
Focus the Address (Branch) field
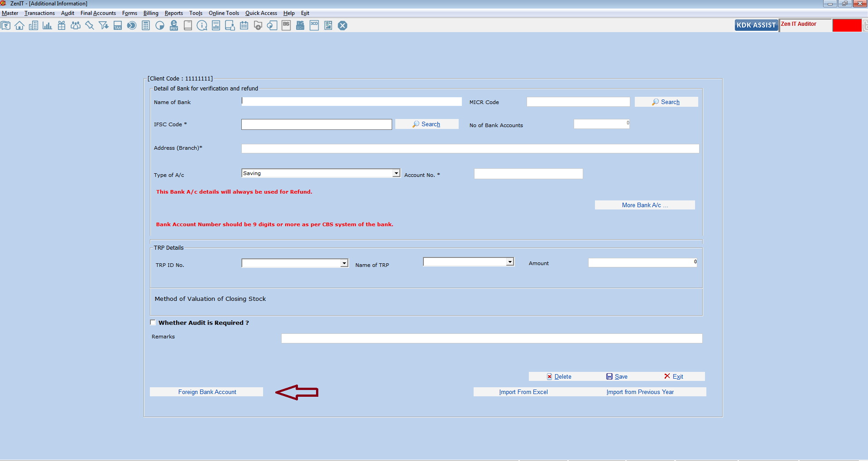click(470, 148)
